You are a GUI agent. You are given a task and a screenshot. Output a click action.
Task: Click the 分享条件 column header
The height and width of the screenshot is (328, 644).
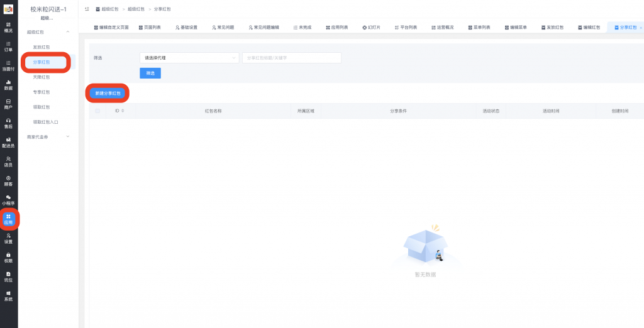398,111
